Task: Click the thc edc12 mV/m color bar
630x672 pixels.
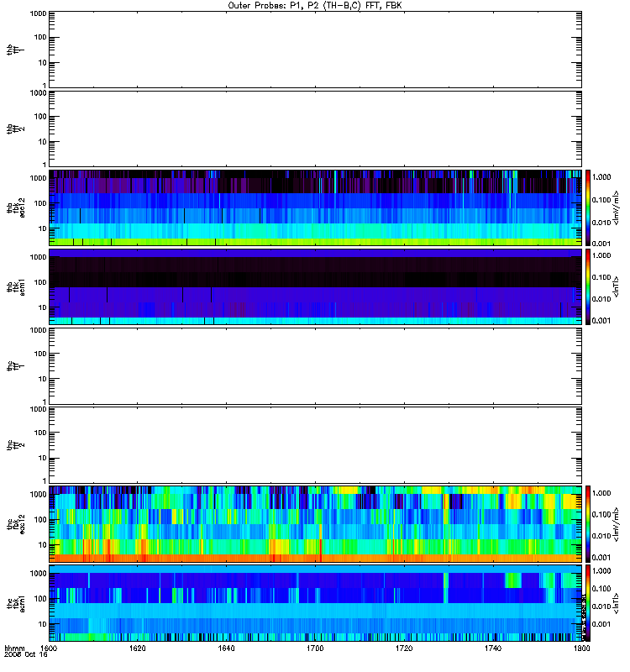Action: [588, 524]
